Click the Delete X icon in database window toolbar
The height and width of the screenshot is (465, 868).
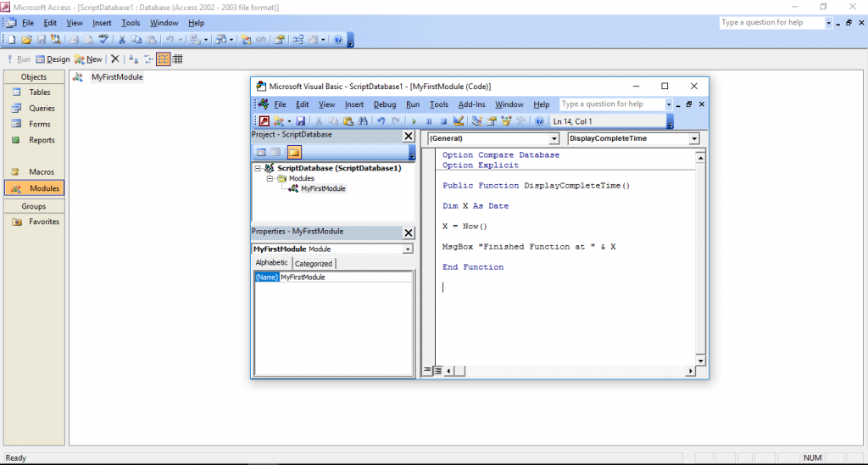coord(115,59)
